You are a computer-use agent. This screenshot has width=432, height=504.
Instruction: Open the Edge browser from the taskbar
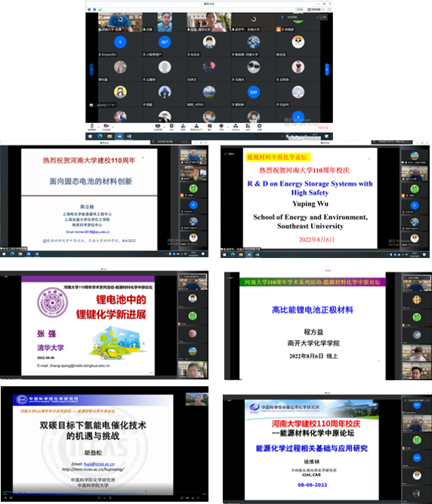pyautogui.click(x=100, y=137)
